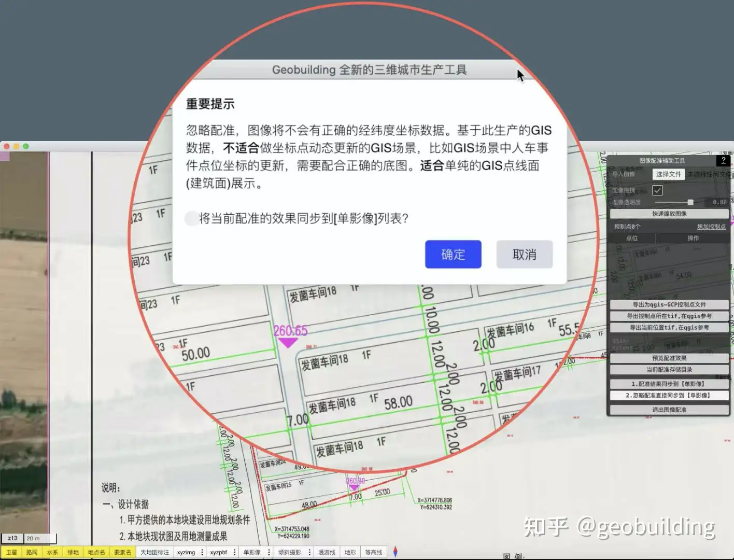Select the 倾斜摄影 layer tab
Viewport: 734px width, 560px height.
[289, 552]
